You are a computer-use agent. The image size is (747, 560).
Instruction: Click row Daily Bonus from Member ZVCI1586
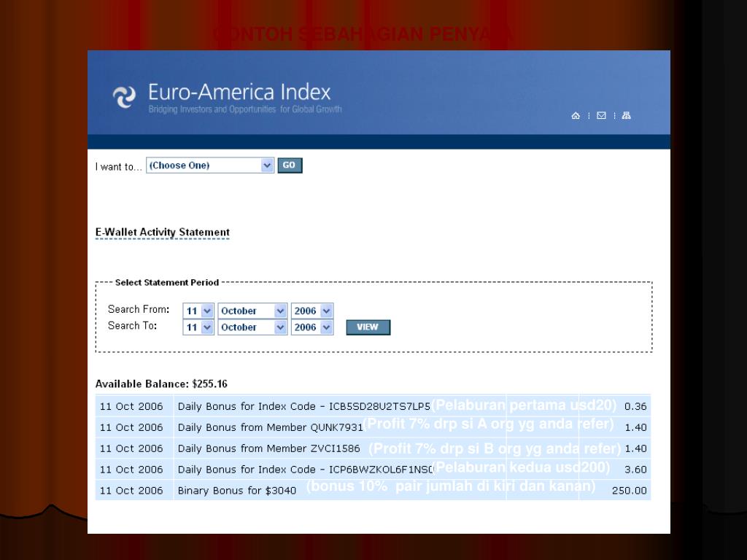[x=373, y=448]
